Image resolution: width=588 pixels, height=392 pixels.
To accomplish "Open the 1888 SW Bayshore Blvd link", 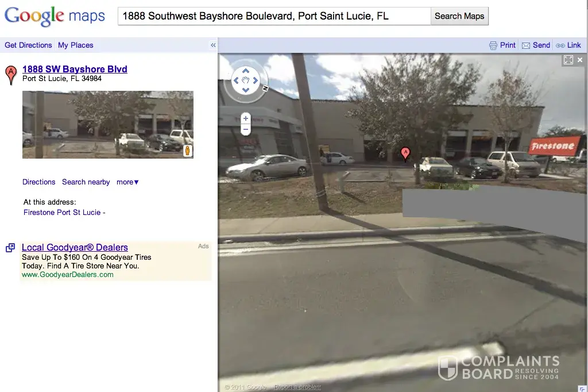I will (x=75, y=69).
